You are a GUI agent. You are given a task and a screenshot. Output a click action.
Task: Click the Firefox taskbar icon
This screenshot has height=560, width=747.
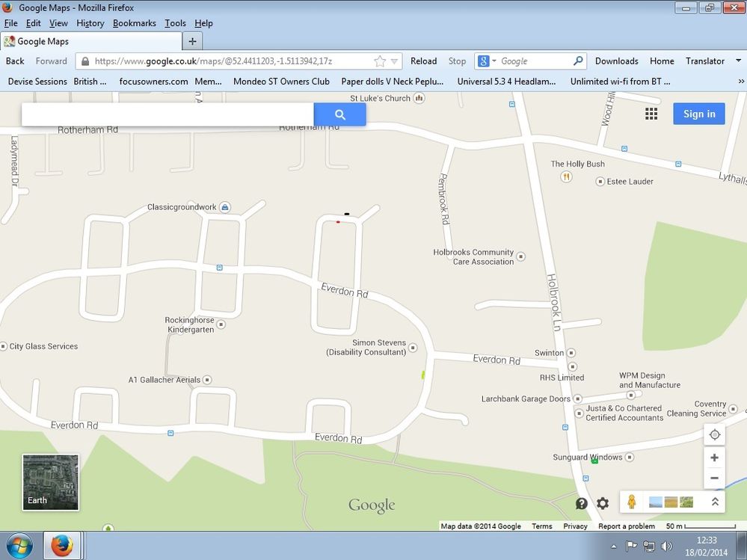(x=62, y=546)
